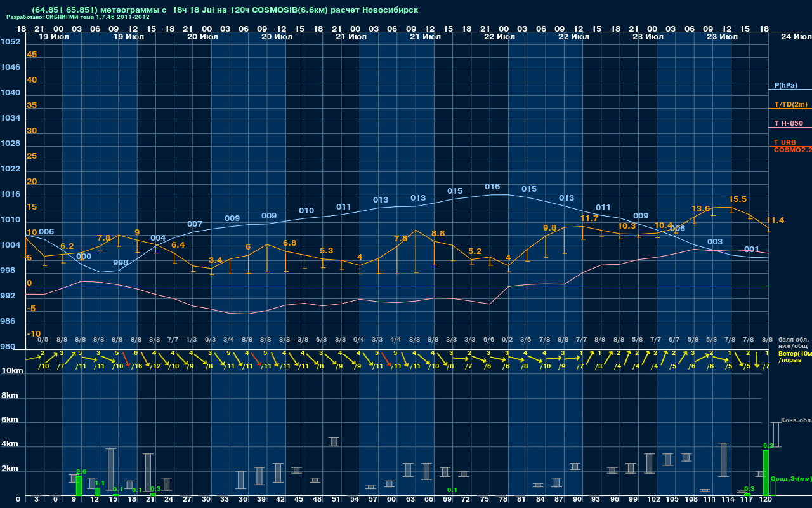Click the 3.4 temperature minimum value

point(216,260)
